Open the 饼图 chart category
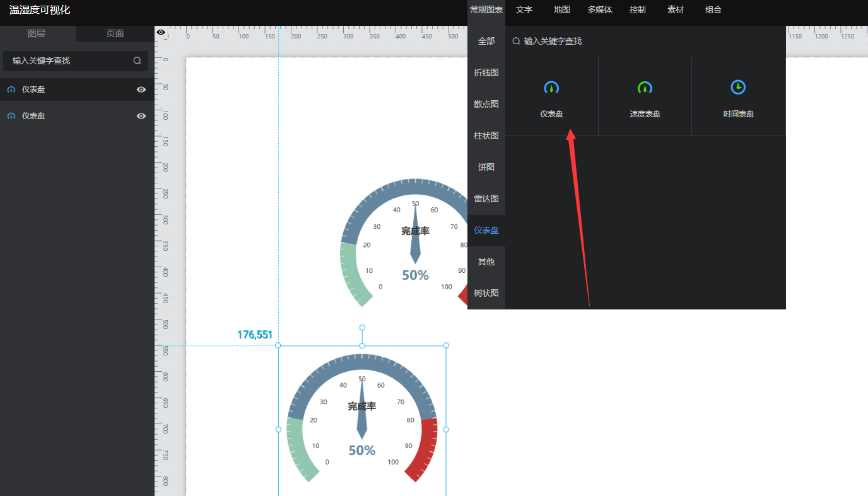Viewport: 868px width, 496px height. (x=486, y=168)
